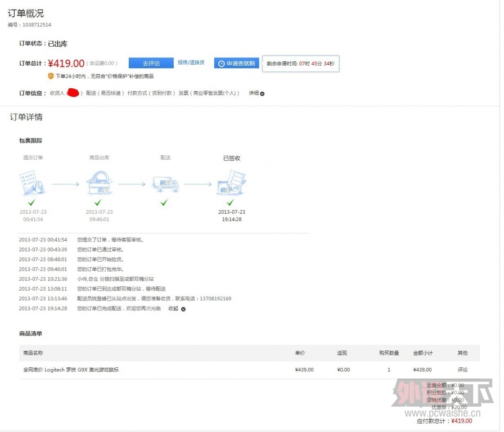Click the 商品清单 section heading
This screenshot has height=432, width=504.
30,334
